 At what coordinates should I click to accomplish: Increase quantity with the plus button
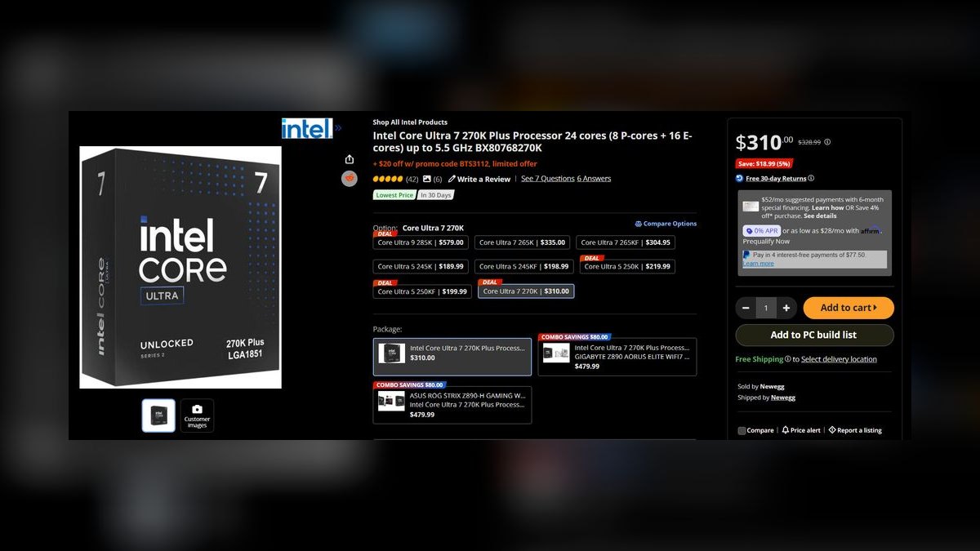tap(786, 308)
